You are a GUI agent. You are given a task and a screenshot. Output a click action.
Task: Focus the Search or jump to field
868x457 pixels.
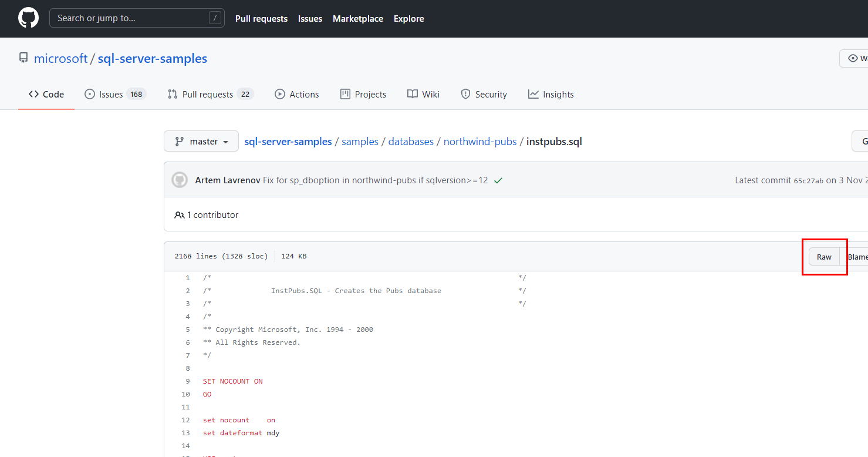tap(137, 18)
